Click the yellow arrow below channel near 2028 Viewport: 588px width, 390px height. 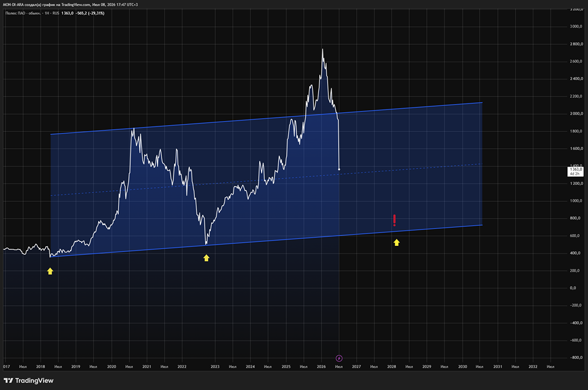pos(397,242)
